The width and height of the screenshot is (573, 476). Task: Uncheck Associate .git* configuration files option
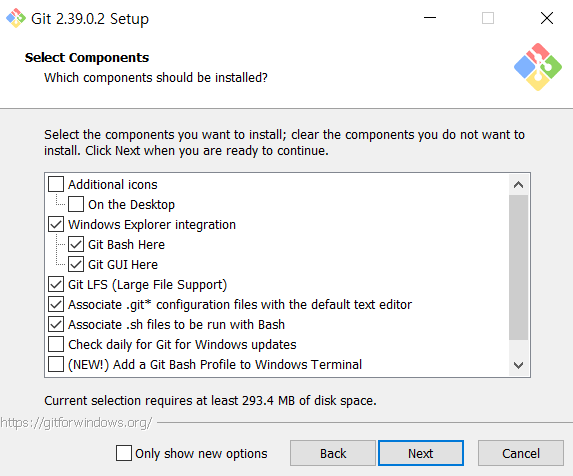pos(56,304)
